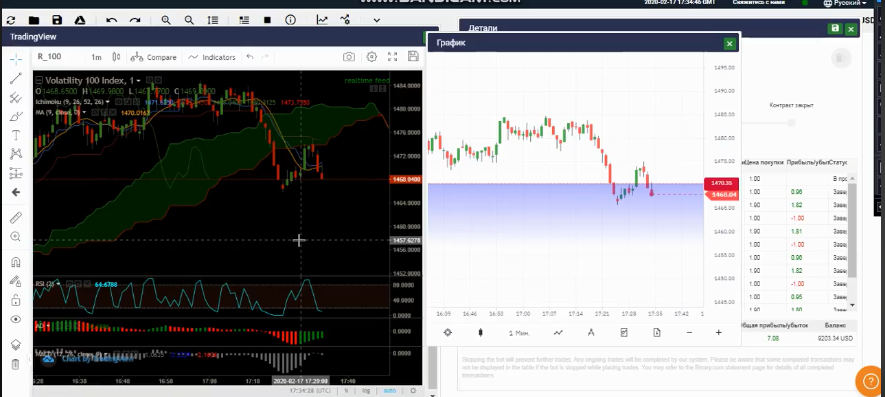885x397 pixels.
Task: Toggle the magnet mode
Action: (x=16, y=262)
